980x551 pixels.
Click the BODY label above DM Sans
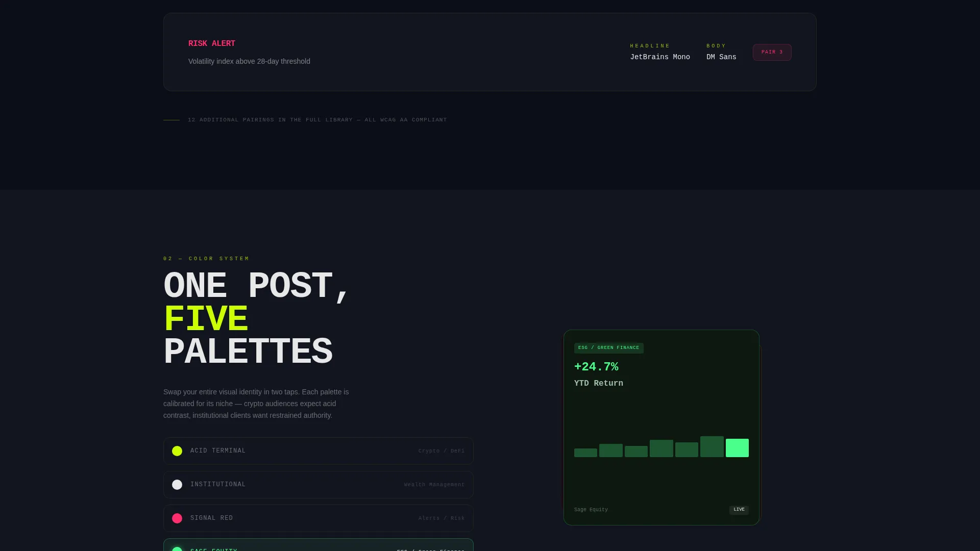(716, 46)
